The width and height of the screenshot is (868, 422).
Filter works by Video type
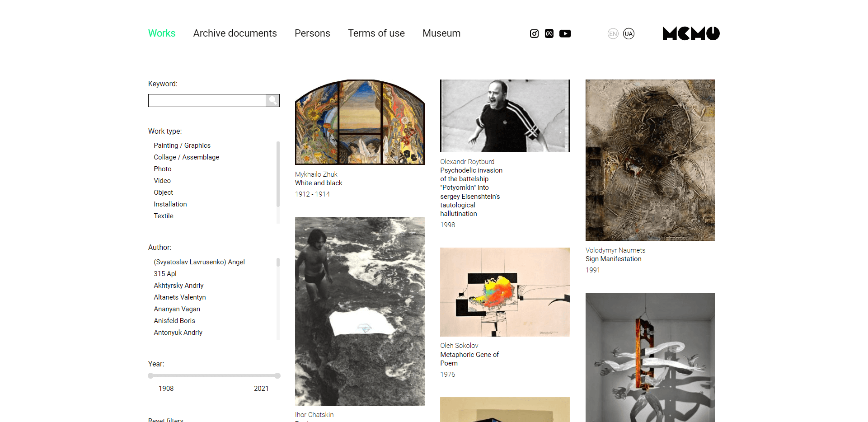tap(162, 181)
